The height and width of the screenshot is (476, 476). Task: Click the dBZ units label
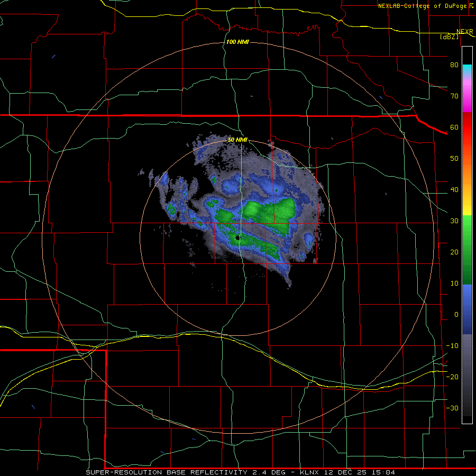coord(450,36)
